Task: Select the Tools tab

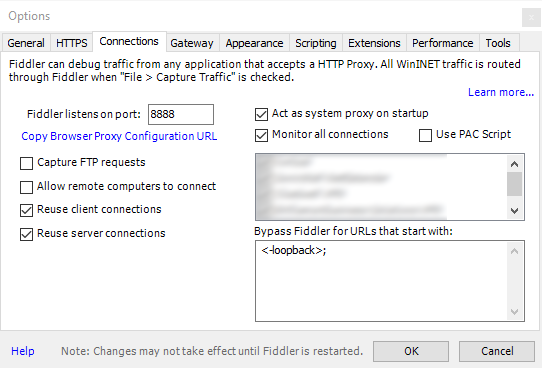Action: (x=498, y=43)
